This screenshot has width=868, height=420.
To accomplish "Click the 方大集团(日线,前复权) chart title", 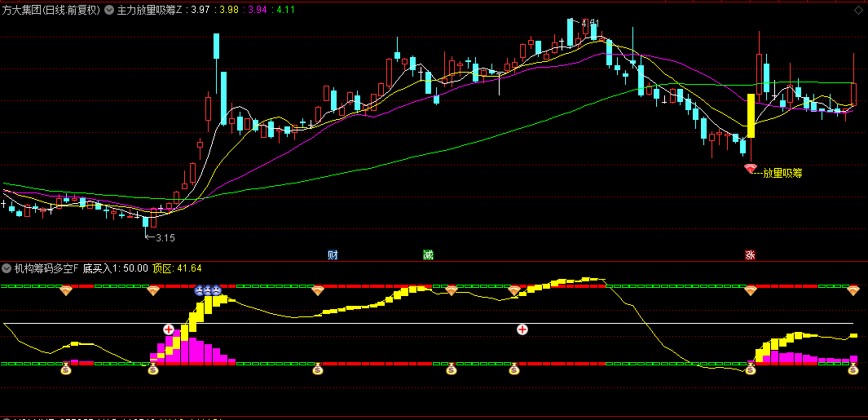I will pos(51,10).
